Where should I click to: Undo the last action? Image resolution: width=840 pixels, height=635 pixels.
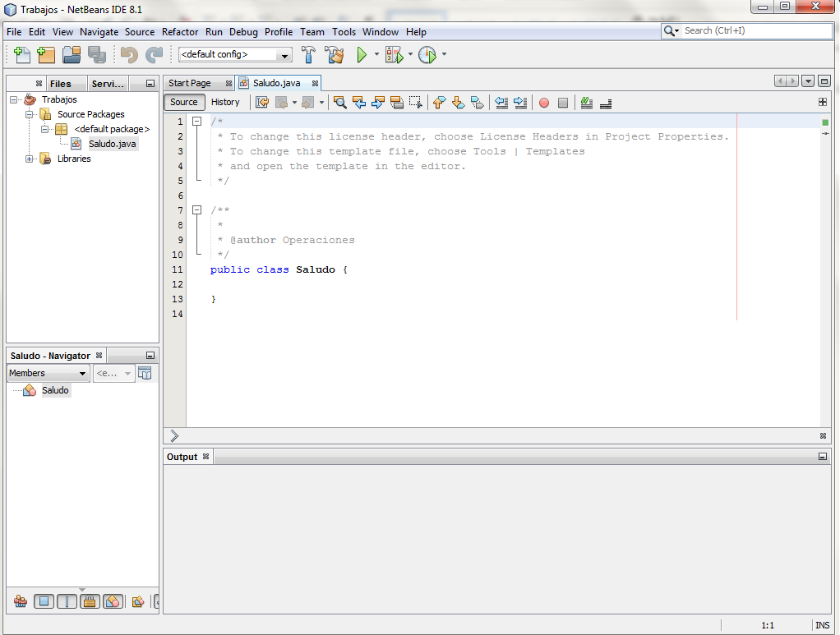(x=129, y=54)
